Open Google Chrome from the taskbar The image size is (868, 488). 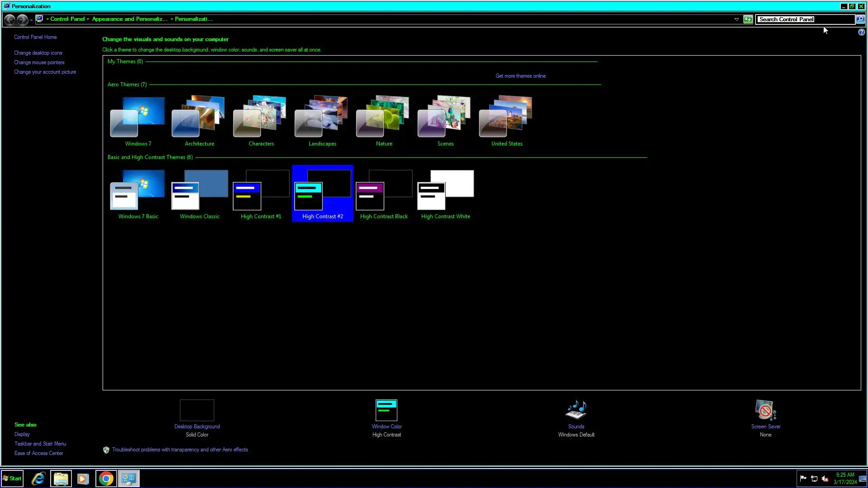(106, 479)
